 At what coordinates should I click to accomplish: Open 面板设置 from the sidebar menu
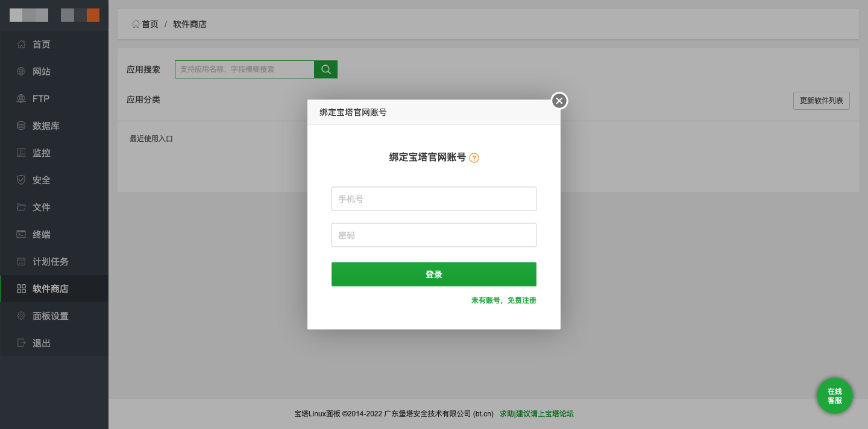click(x=51, y=316)
